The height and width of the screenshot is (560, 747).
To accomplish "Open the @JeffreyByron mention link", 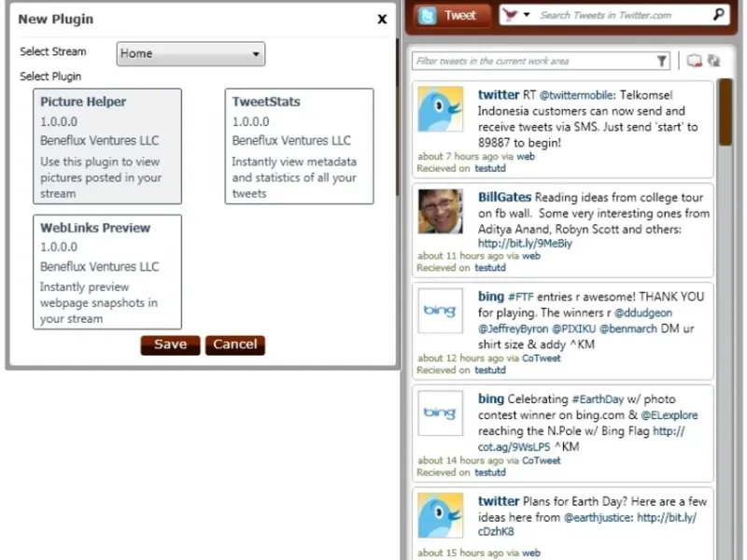I will 513,329.
